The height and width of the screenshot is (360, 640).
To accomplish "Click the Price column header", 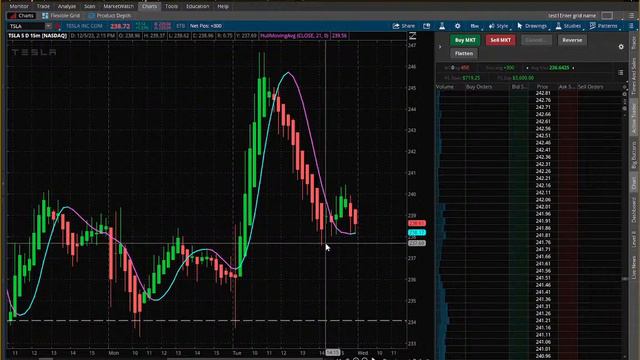I will [x=542, y=87].
